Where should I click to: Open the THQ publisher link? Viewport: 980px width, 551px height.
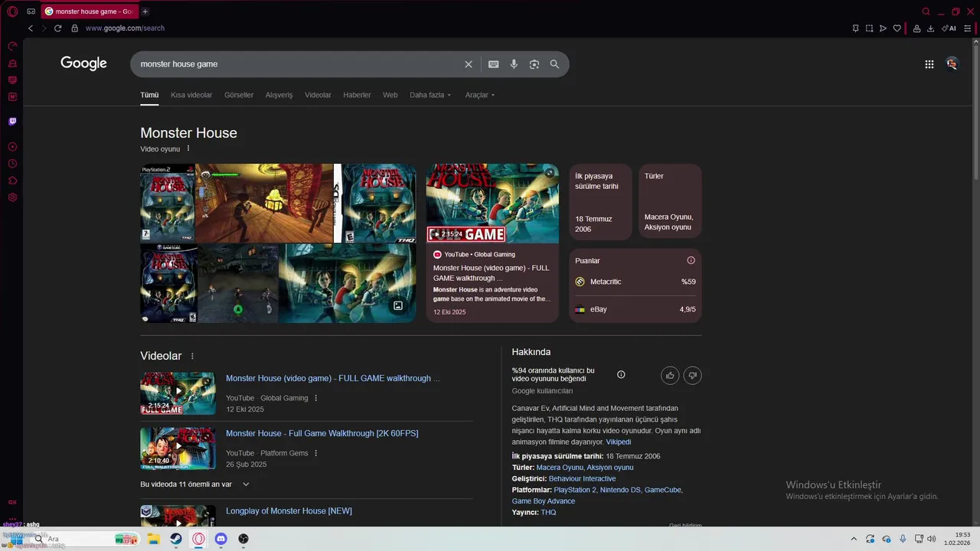coord(548,512)
